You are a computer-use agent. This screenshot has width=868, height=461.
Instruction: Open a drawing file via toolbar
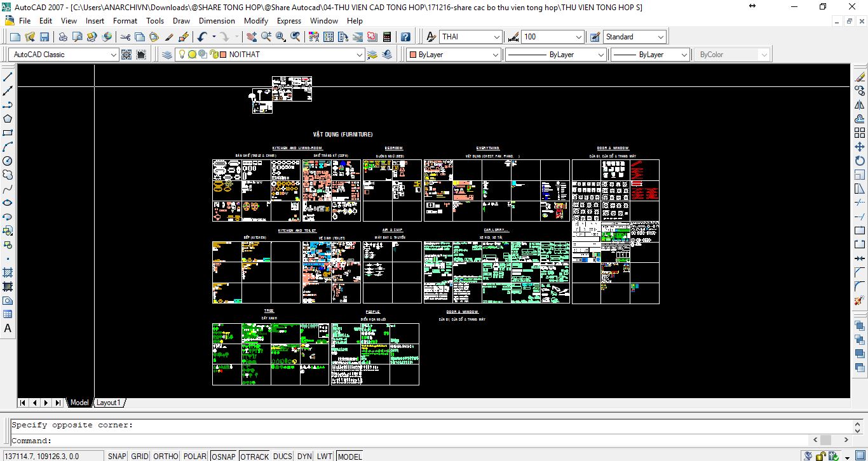[x=30, y=37]
